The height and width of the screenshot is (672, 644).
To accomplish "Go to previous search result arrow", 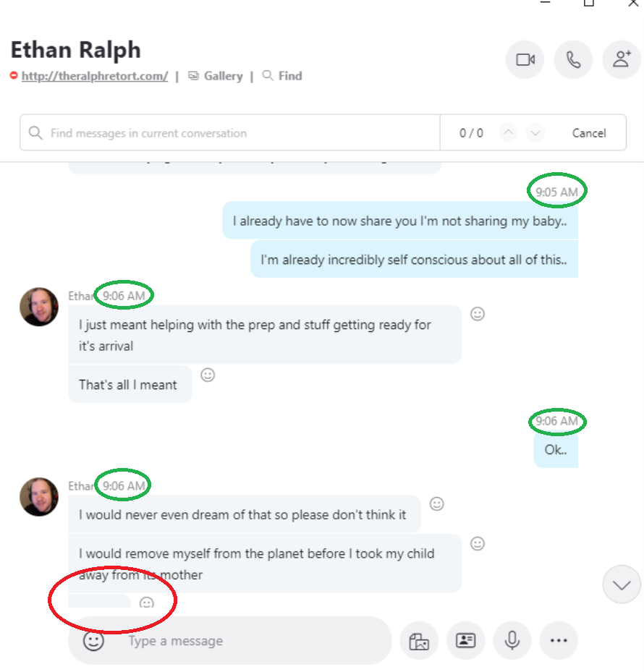I will coord(508,133).
